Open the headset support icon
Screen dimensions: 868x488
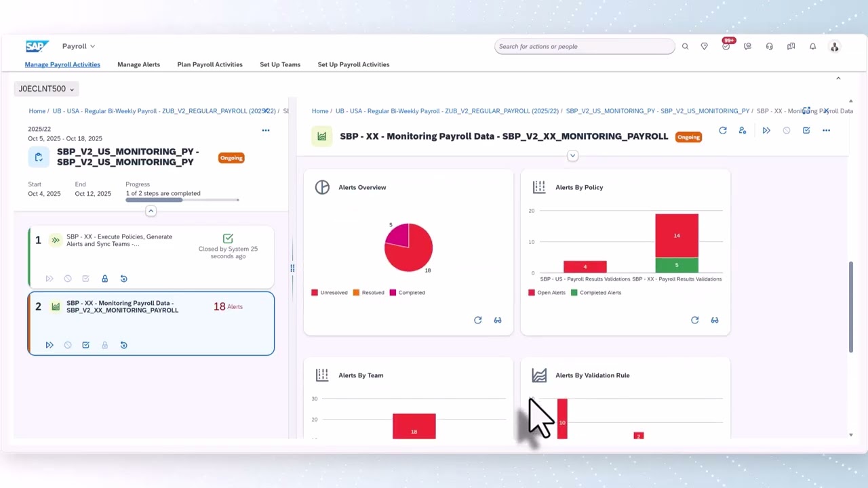769,46
